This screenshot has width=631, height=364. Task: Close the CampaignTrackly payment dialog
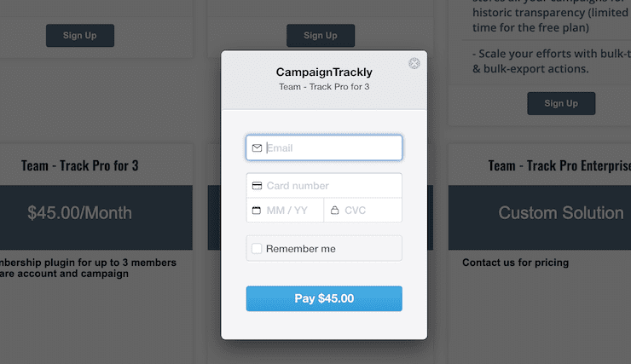[x=414, y=63]
